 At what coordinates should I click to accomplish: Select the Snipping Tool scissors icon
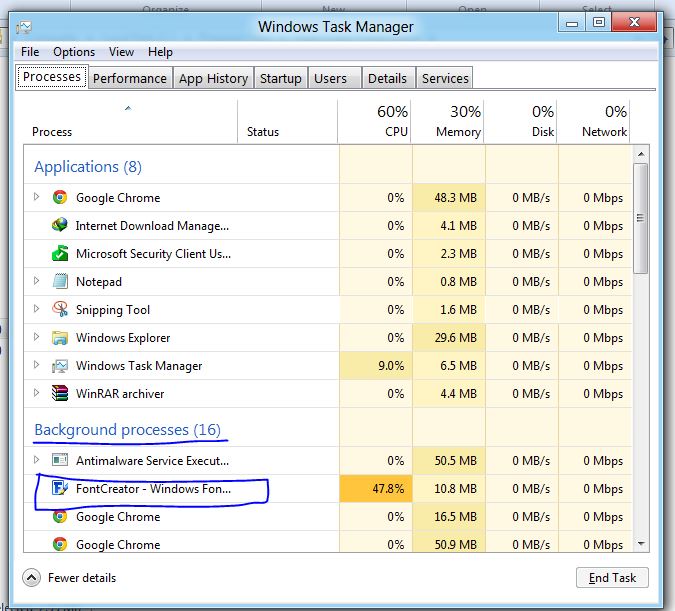(x=60, y=309)
